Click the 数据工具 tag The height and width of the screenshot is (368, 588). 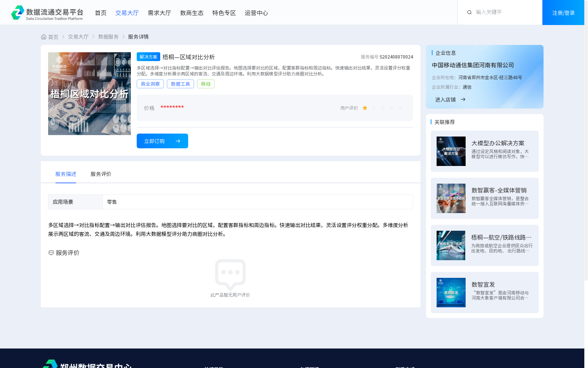pos(180,84)
